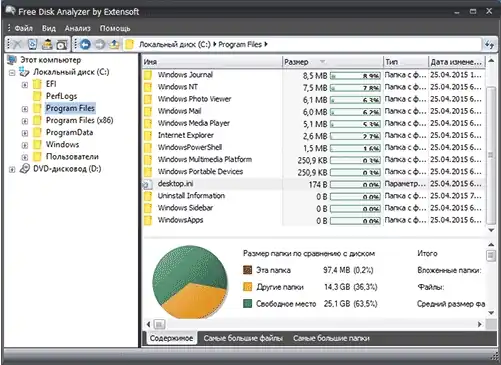The width and height of the screenshot is (501, 365).
Task: Expand the DVD-дисковод (D:) node
Action: 12,169
